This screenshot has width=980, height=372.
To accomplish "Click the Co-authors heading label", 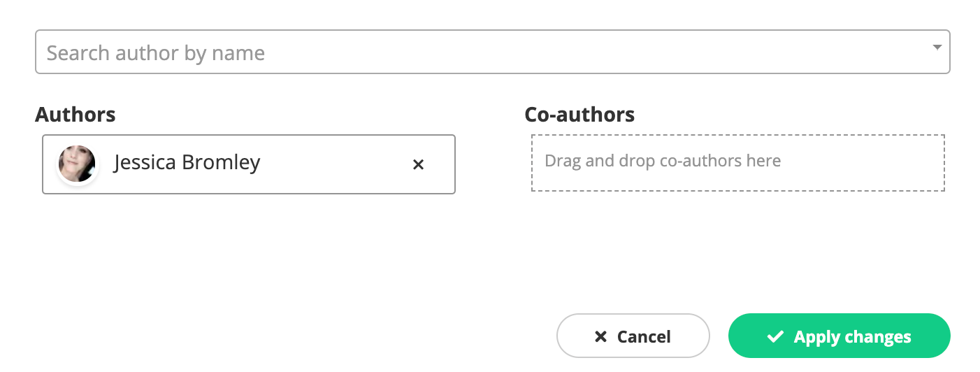I will (x=579, y=115).
